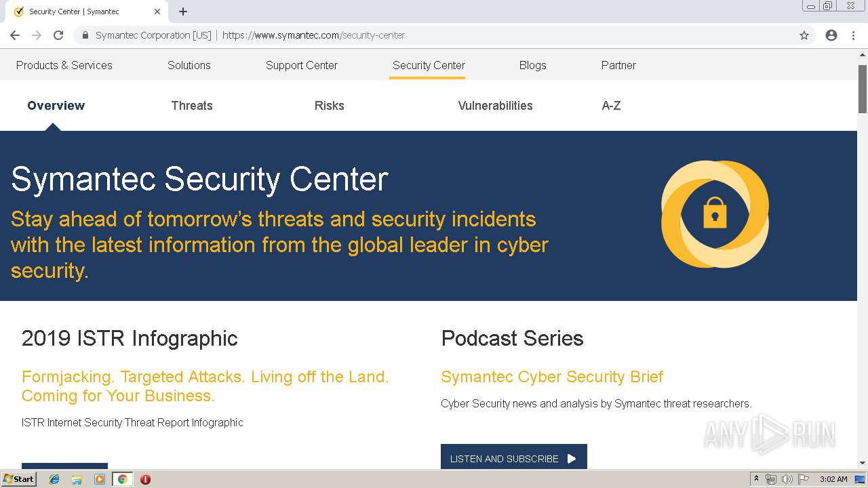
Task: Open the Products & Services menu
Action: click(x=64, y=65)
